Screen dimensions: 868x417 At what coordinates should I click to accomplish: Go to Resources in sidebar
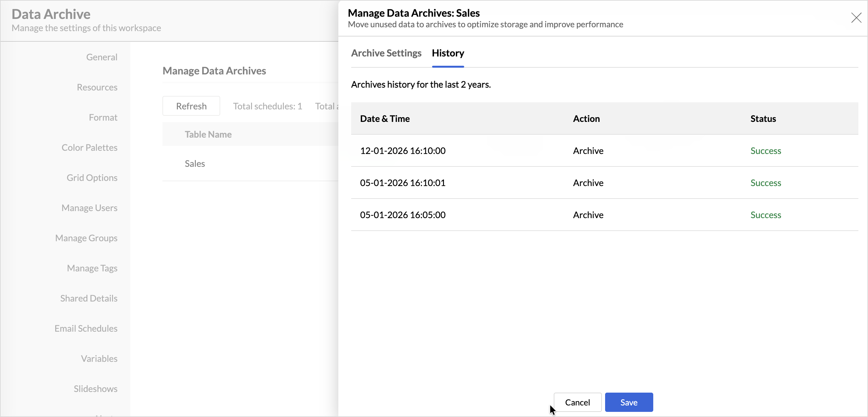tap(97, 87)
